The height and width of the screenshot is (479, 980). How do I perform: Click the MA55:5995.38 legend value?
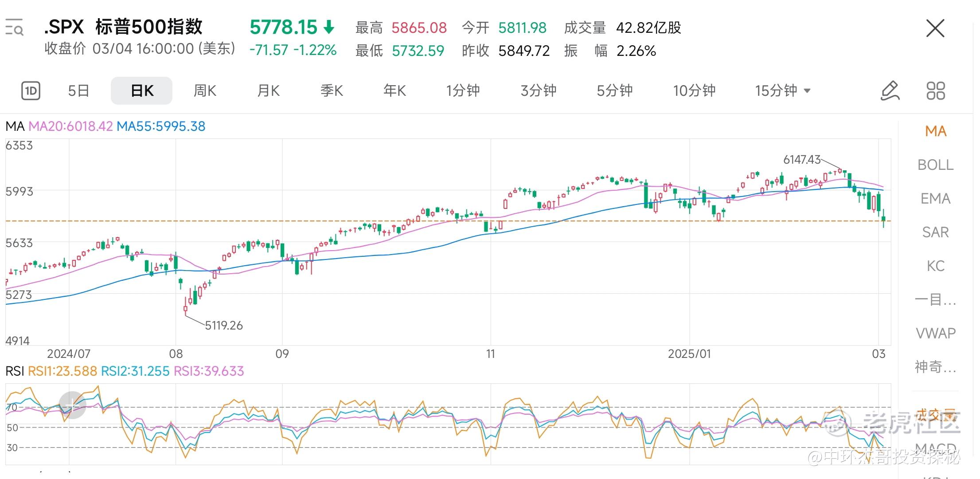(x=161, y=126)
